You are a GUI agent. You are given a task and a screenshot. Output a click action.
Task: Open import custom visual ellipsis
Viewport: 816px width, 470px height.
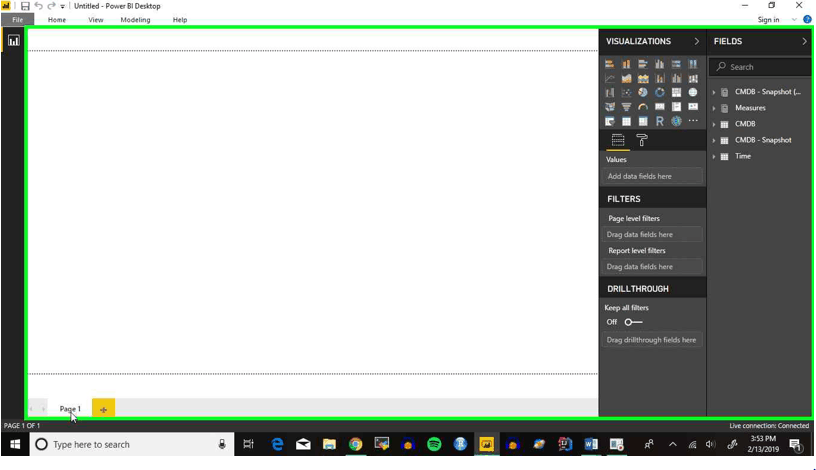coord(693,121)
